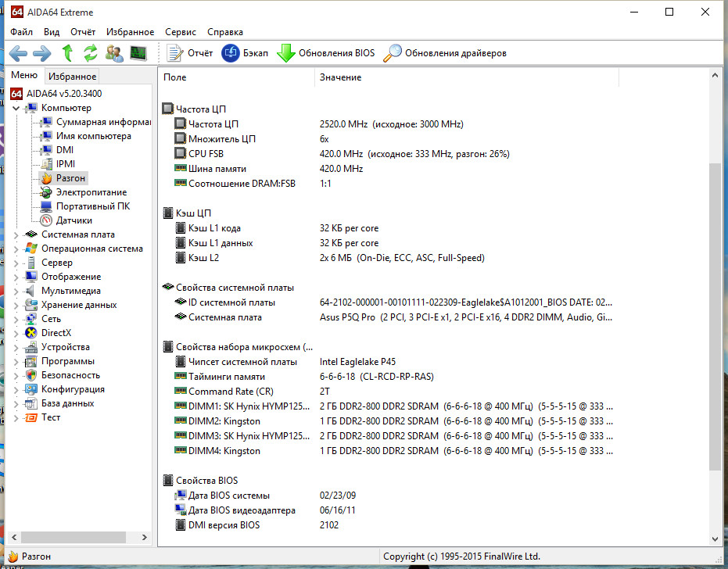Open Суммарная информация tree item
Screen dimensions: 728x569
(102, 122)
